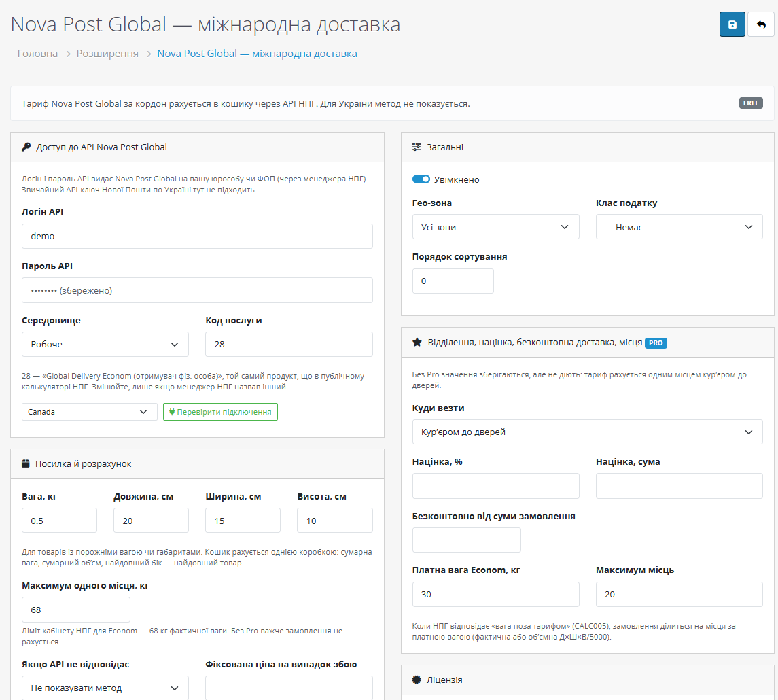Screen dimensions: 778x700
Task: Click the service code hint about Global Delivery Econom
Action: click(x=193, y=381)
